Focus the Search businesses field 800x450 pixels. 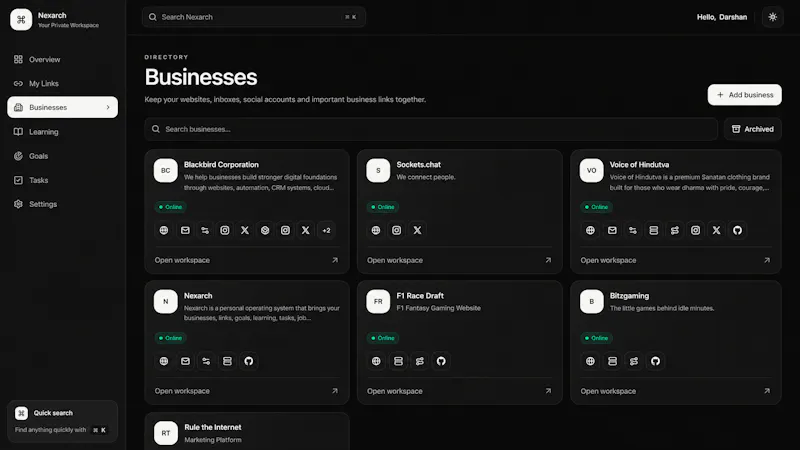click(x=431, y=129)
